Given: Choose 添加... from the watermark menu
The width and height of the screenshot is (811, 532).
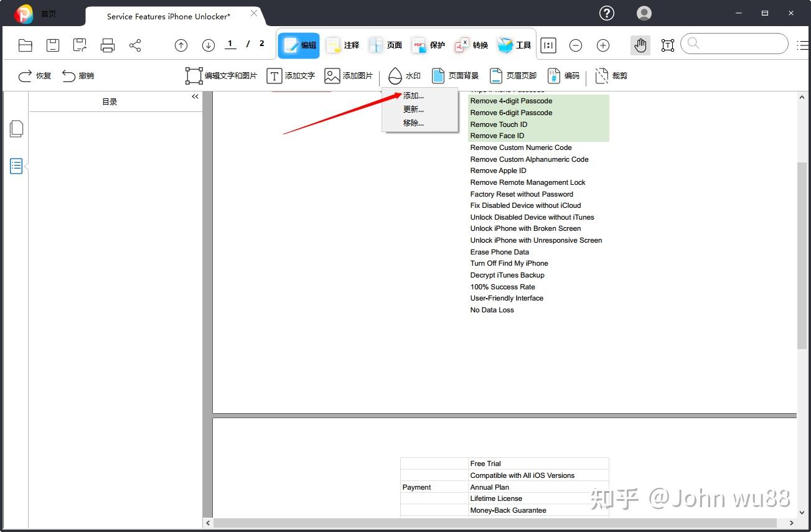Looking at the screenshot, I should 413,96.
